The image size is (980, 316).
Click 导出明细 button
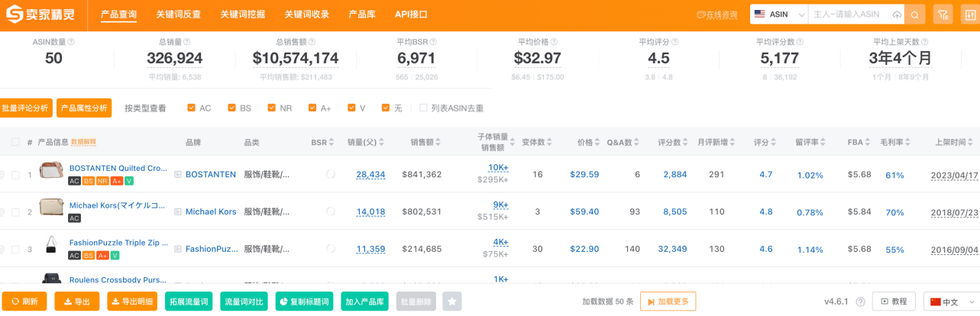pos(132,301)
